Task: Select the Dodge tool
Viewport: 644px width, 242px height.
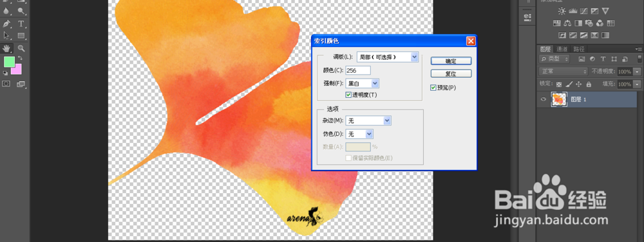Action: tap(21, 11)
